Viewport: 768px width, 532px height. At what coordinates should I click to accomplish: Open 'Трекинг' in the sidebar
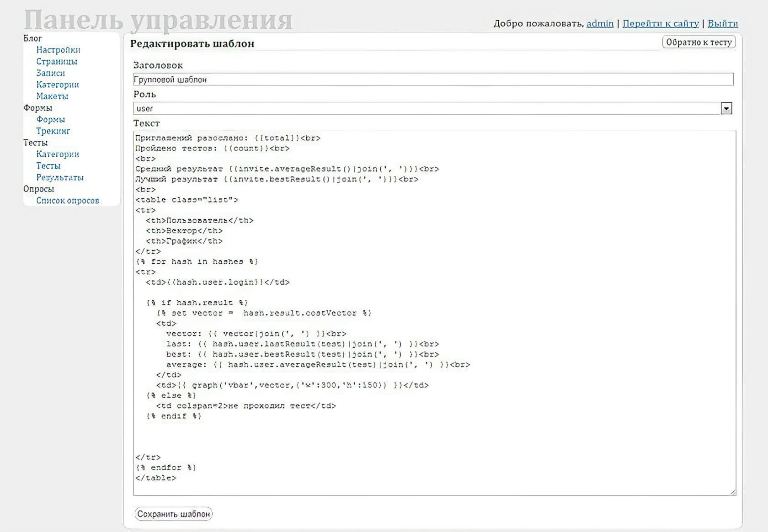point(53,131)
